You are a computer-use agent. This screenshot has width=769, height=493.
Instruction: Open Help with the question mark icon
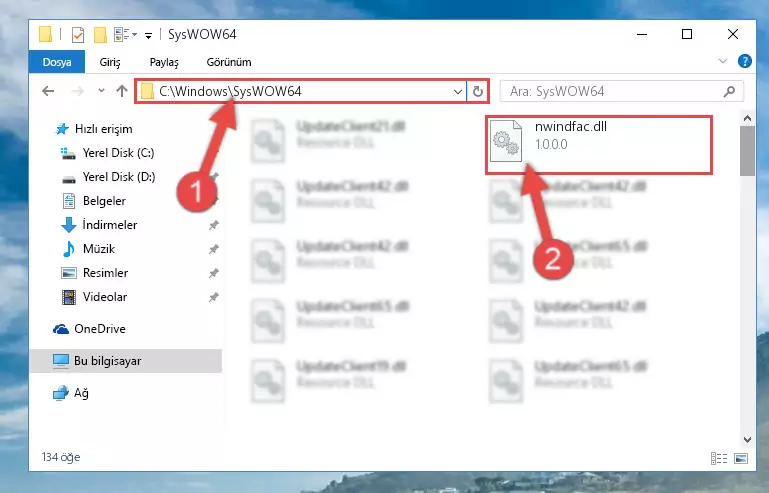744,61
